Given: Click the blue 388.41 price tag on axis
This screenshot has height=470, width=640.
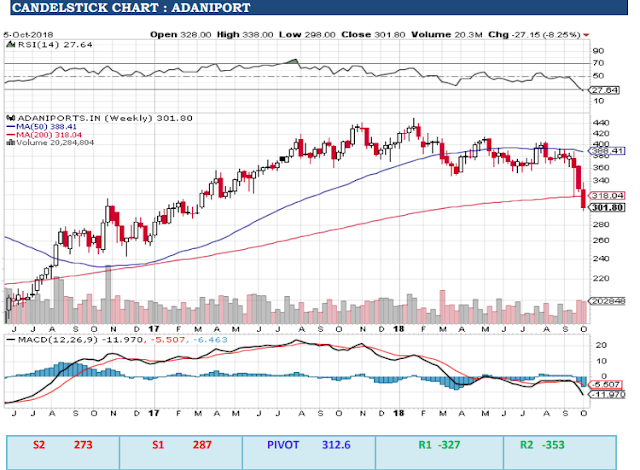Looking at the screenshot, I should point(607,151).
